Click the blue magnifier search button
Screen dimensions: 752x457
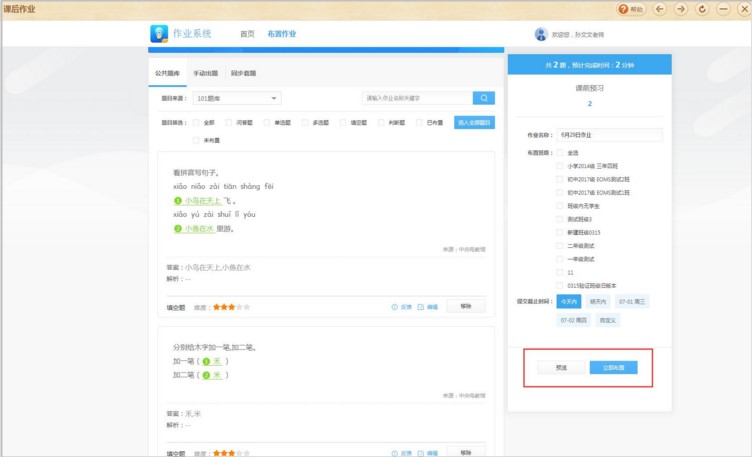(483, 98)
